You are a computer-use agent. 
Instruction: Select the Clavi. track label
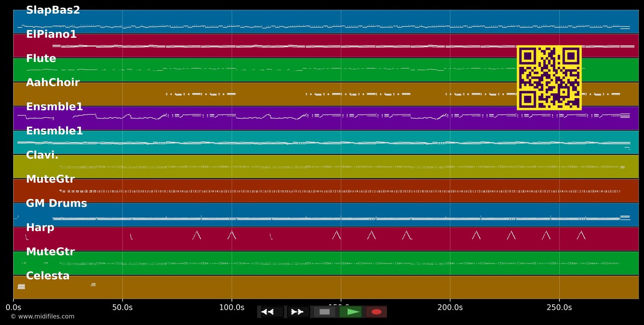[42, 155]
